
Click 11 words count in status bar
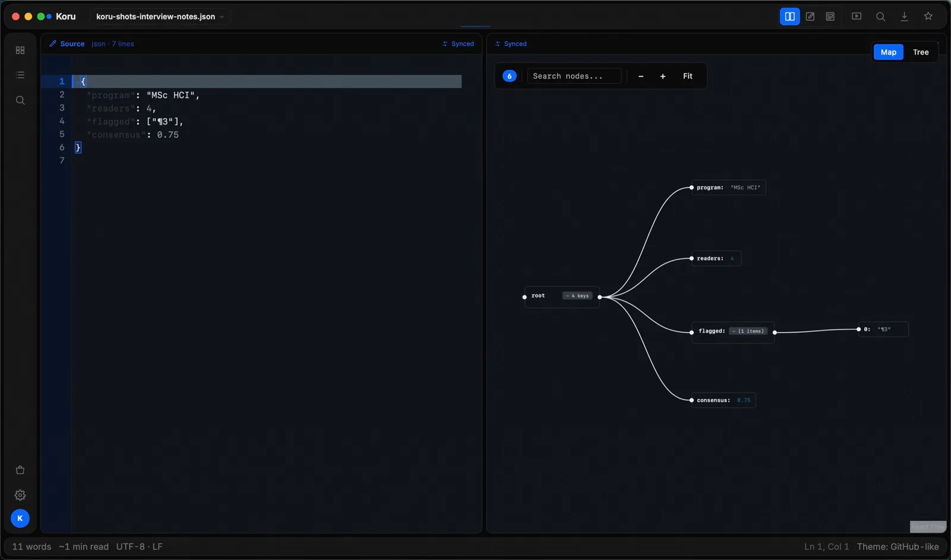[x=32, y=547]
